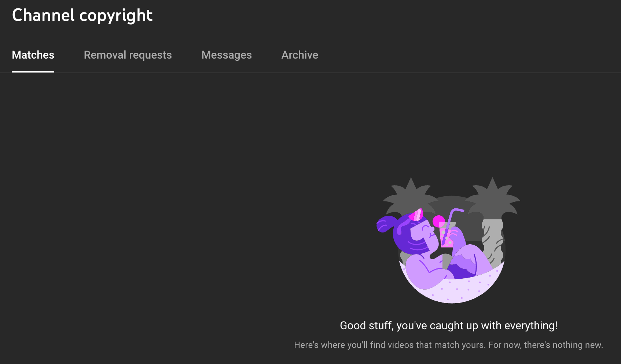The image size is (621, 364).
Task: Click the purple hair bun of character
Action: [385, 223]
